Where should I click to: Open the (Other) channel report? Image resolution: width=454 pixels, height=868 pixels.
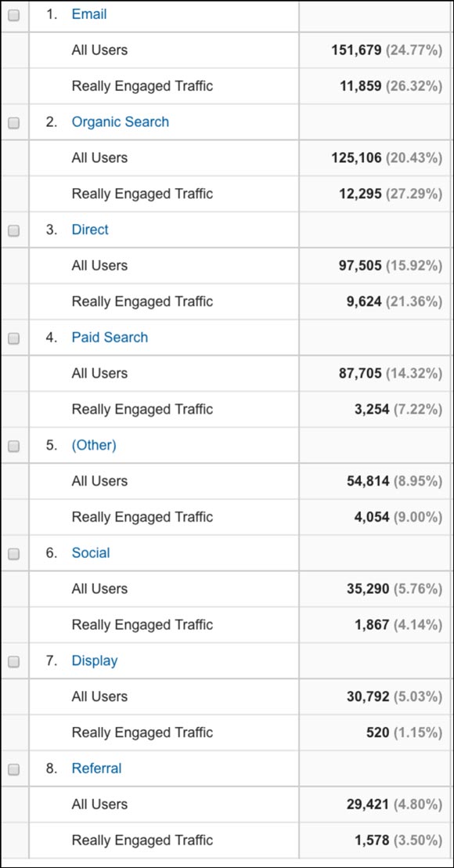point(94,445)
